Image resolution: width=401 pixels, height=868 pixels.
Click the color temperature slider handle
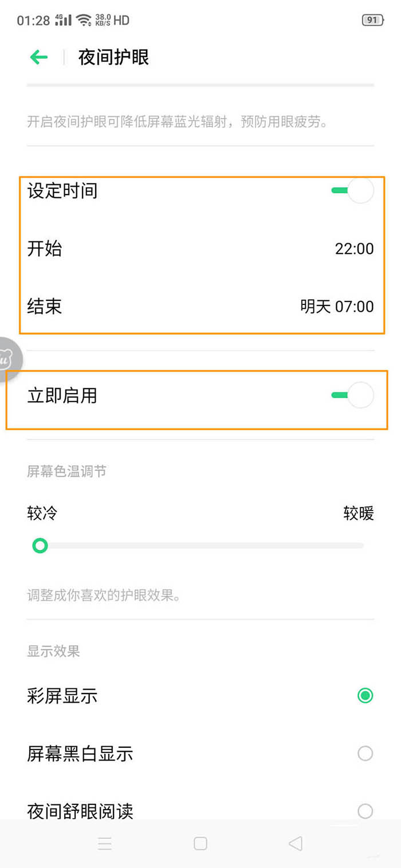coord(40,546)
